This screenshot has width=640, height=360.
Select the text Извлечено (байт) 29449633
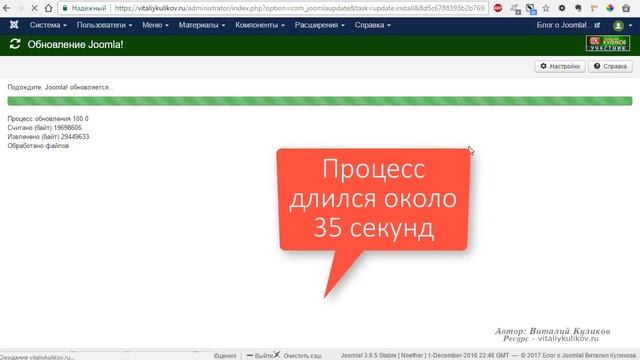point(48,136)
